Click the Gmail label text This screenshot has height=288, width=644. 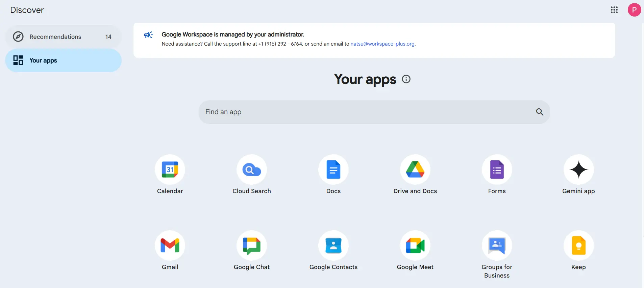point(170,267)
